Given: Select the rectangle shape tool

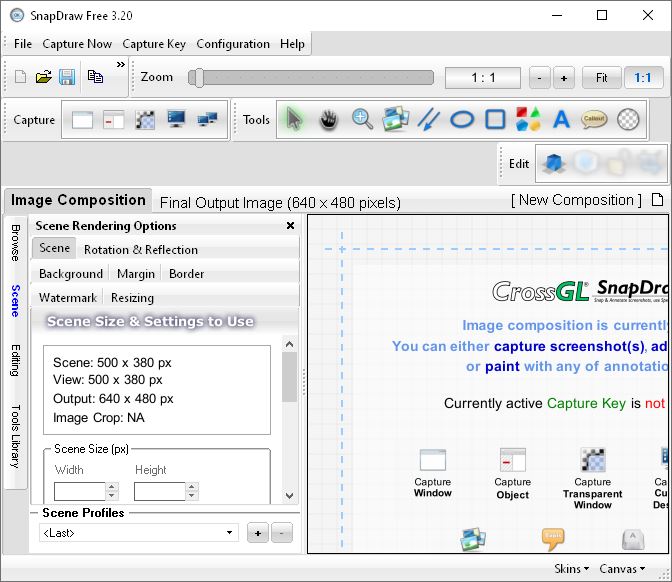Looking at the screenshot, I should pos(495,120).
